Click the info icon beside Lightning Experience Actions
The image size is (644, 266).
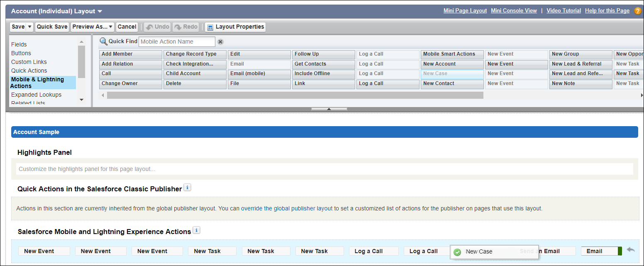pos(196,230)
